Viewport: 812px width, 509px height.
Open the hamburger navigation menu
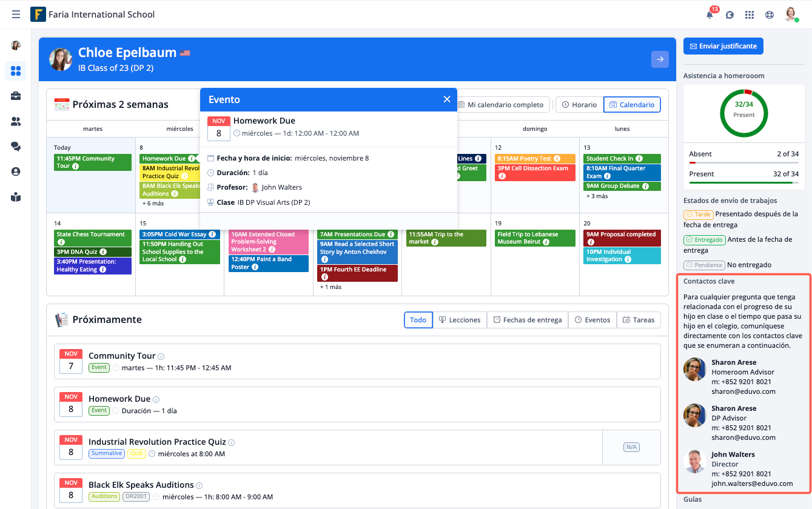16,15
